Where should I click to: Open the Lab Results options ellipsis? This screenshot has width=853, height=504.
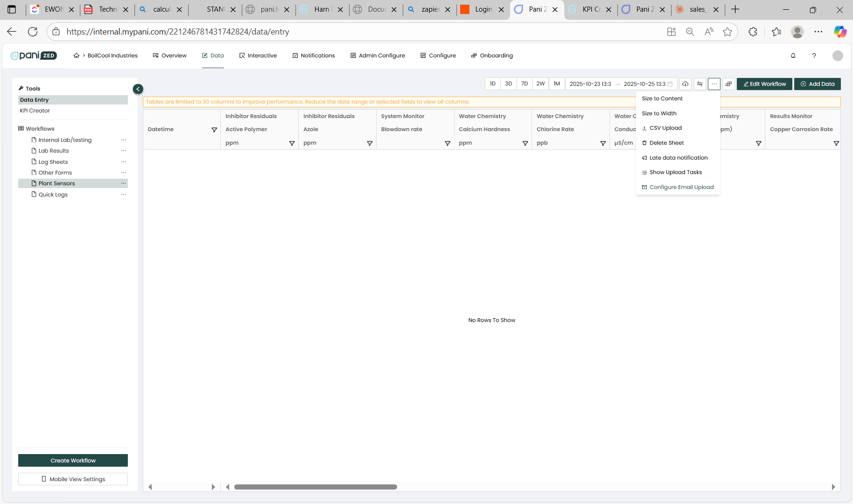(x=123, y=151)
